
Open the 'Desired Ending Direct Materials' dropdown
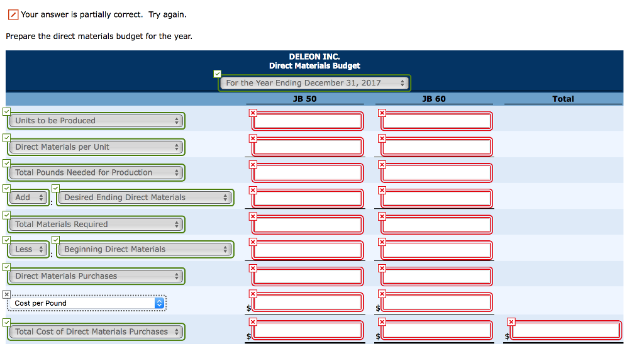[x=145, y=198]
